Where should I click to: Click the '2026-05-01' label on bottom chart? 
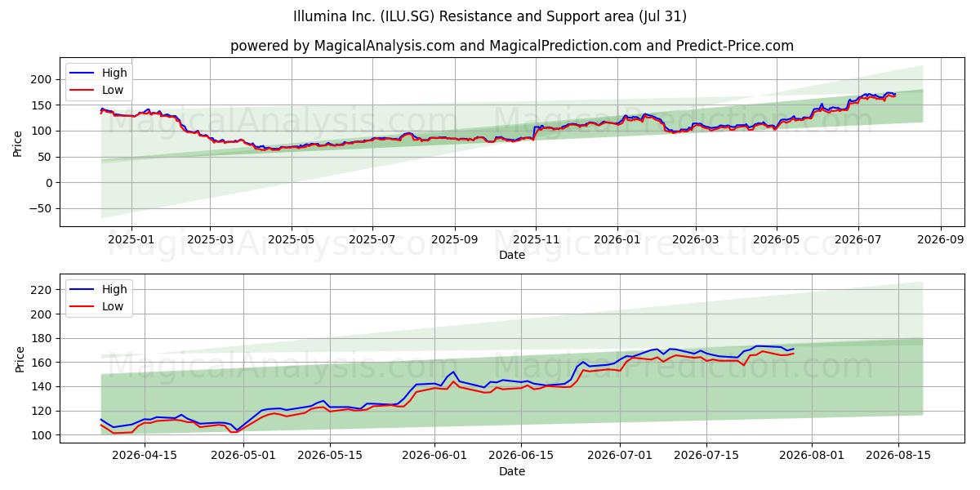(243, 457)
